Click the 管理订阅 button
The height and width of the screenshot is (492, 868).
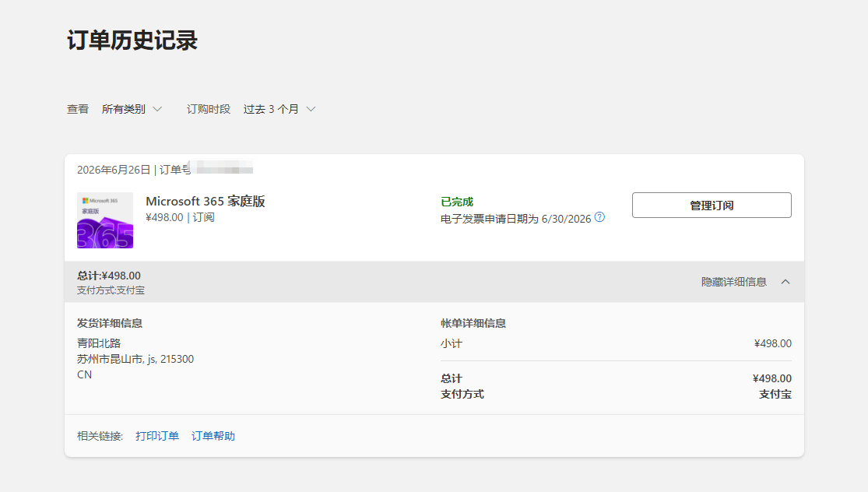712,206
